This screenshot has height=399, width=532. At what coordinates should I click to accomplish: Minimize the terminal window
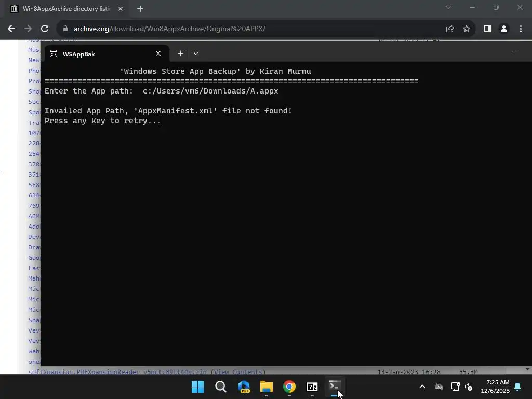pyautogui.click(x=515, y=51)
